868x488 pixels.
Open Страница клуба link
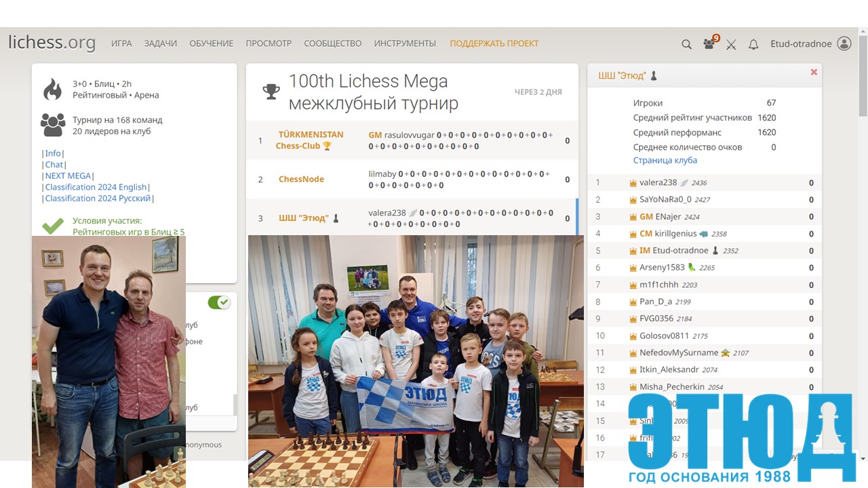tap(665, 161)
